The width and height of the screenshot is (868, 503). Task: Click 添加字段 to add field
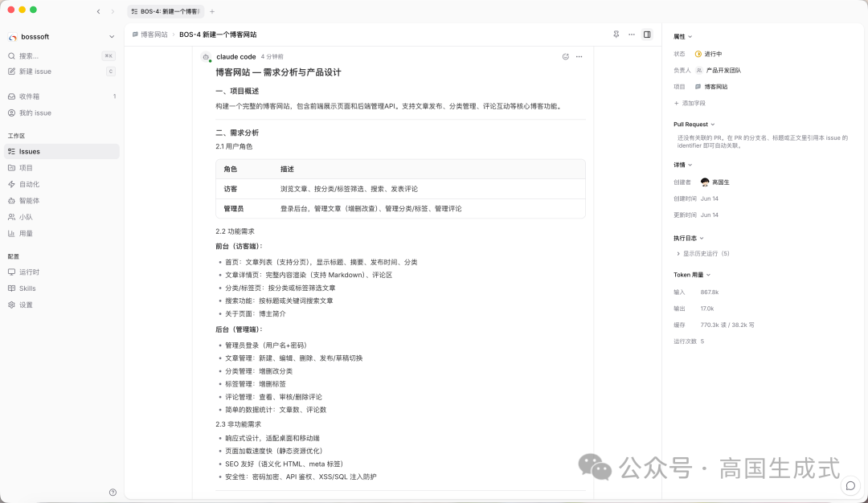[690, 103]
